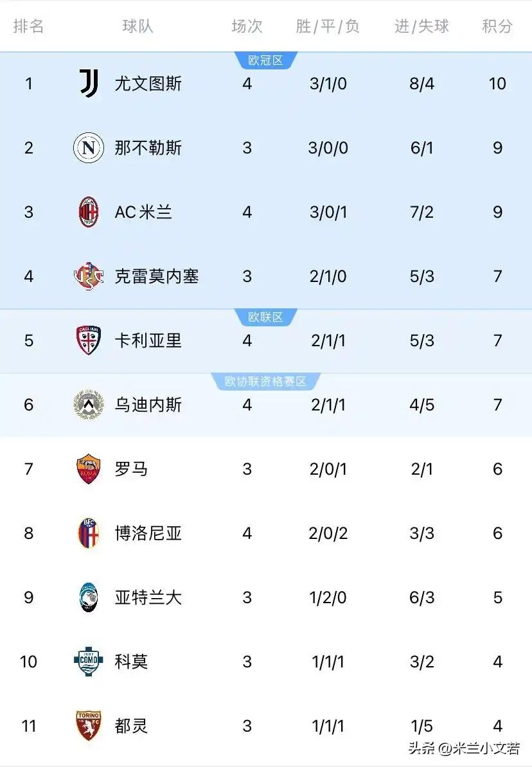Screen dimensions: 532x767
Task: Open the Como club badge
Action: coord(89,662)
